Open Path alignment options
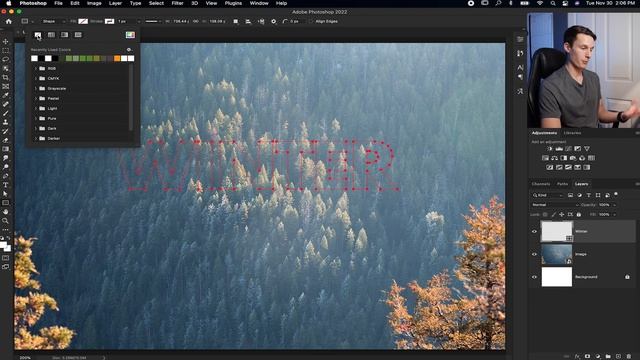This screenshot has width=640, height=360. [x=248, y=21]
